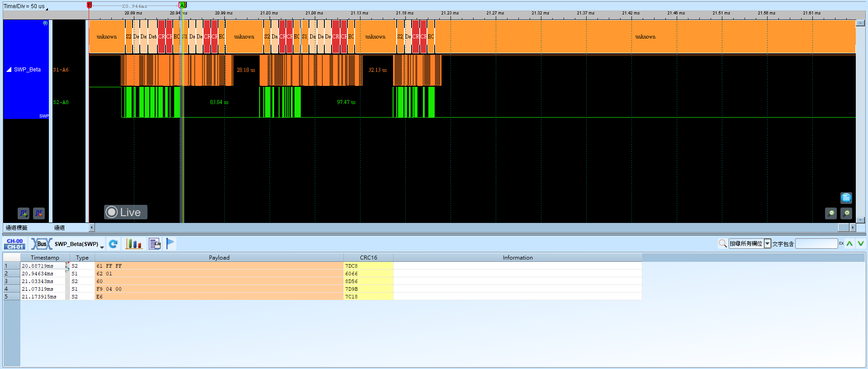Select the CRC16 cell 8D56

[x=368, y=281]
